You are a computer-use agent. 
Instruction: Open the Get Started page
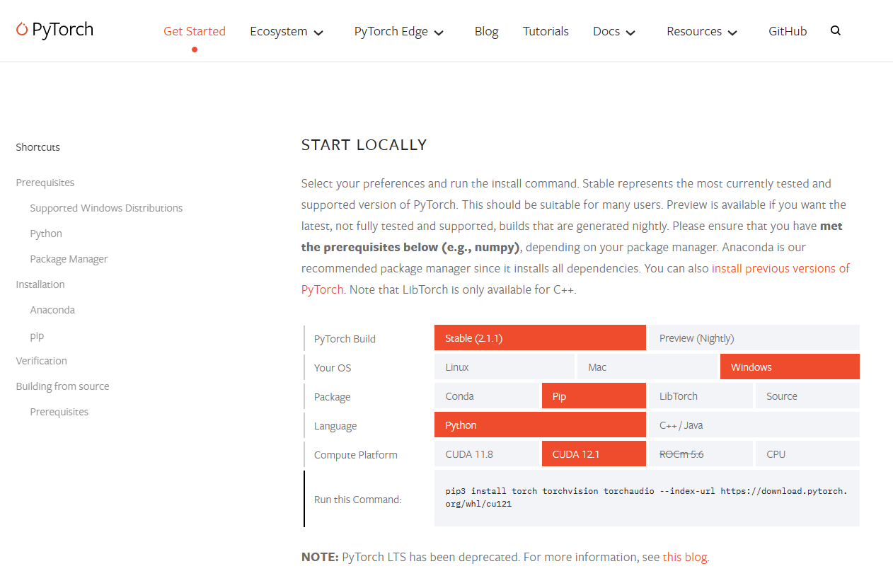[195, 31]
